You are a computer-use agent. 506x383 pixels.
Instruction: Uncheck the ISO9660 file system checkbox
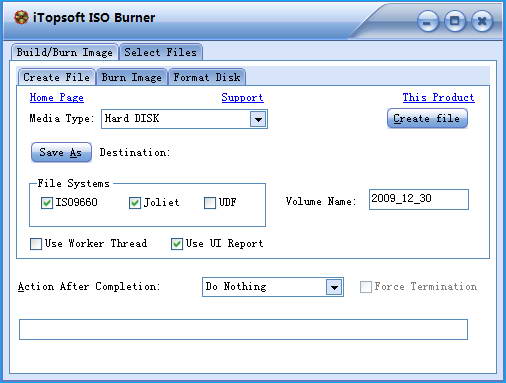(x=47, y=203)
